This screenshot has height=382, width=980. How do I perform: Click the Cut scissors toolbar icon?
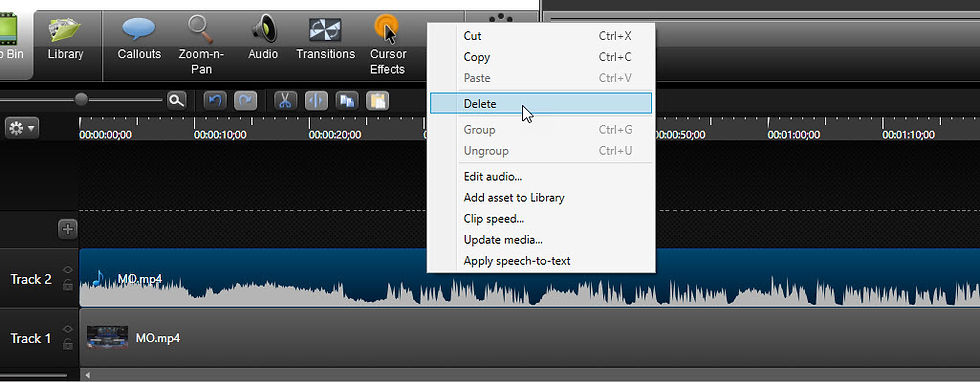(x=285, y=100)
